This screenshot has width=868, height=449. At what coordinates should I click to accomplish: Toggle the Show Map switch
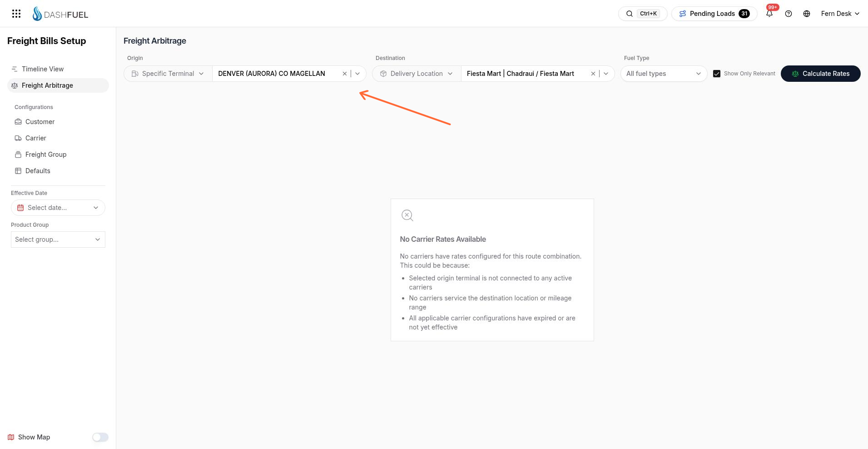point(100,437)
